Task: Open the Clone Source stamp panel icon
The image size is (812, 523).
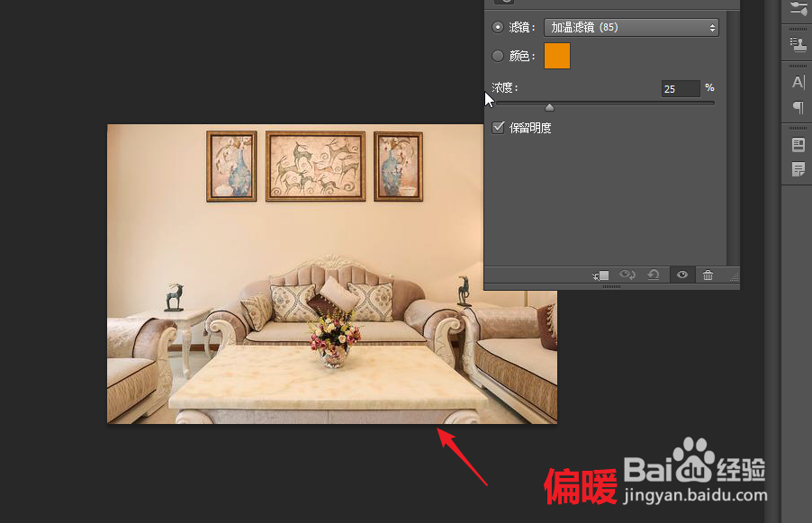Action: (x=798, y=45)
